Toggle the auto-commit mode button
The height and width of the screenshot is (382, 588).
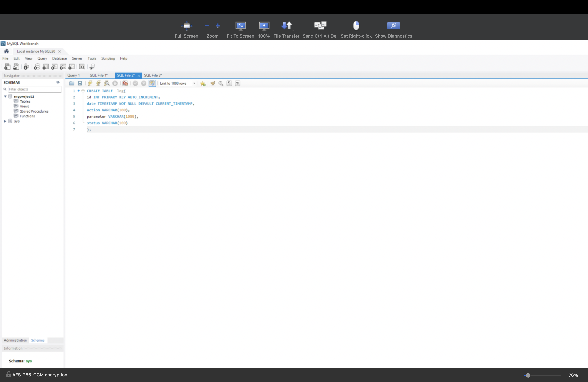152,83
